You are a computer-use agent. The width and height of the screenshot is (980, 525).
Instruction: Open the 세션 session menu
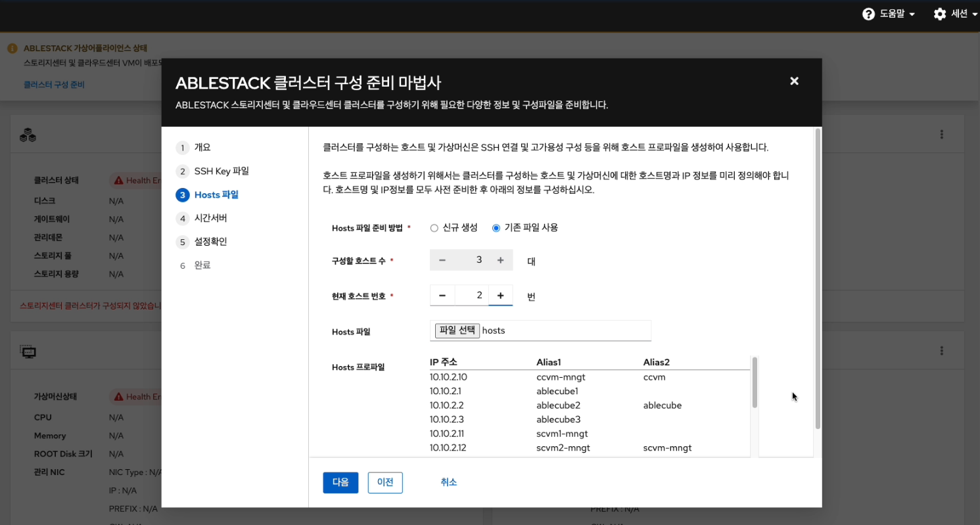click(x=956, y=14)
